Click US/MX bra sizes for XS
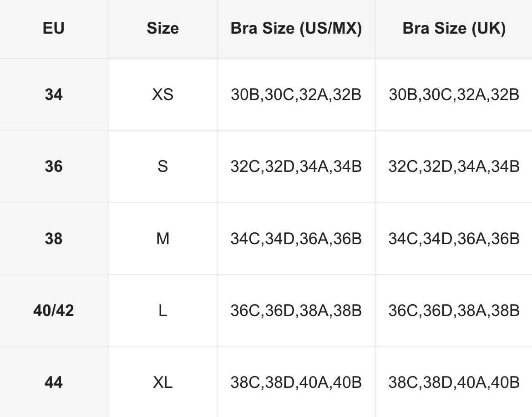This screenshot has width=532, height=417. pyautogui.click(x=296, y=95)
